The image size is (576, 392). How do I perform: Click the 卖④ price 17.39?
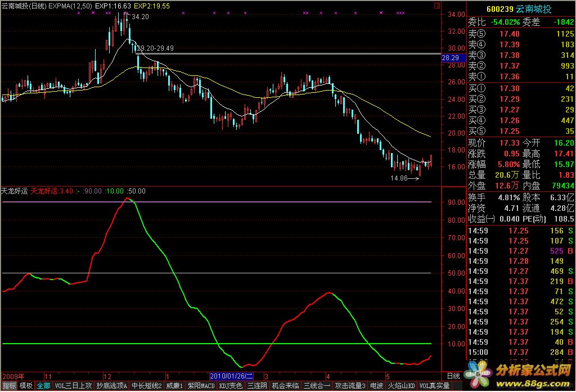click(510, 44)
